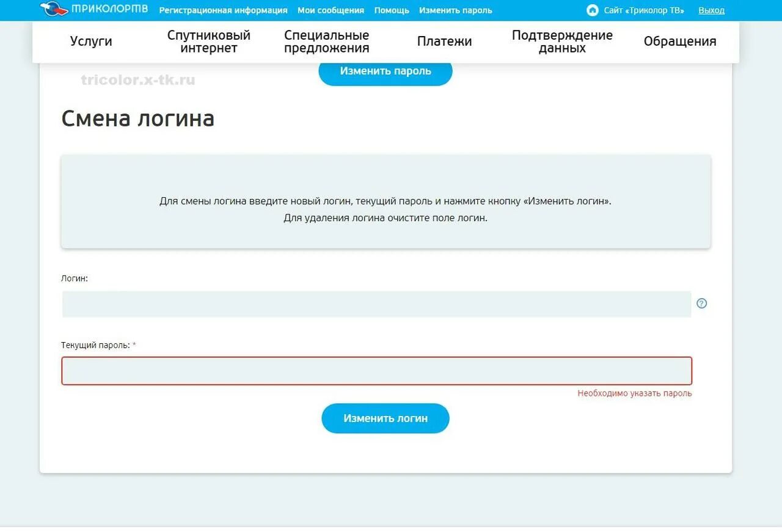Click the home icon beside Сайт «Триколор ТВ»
The height and width of the screenshot is (532, 782).
click(592, 10)
